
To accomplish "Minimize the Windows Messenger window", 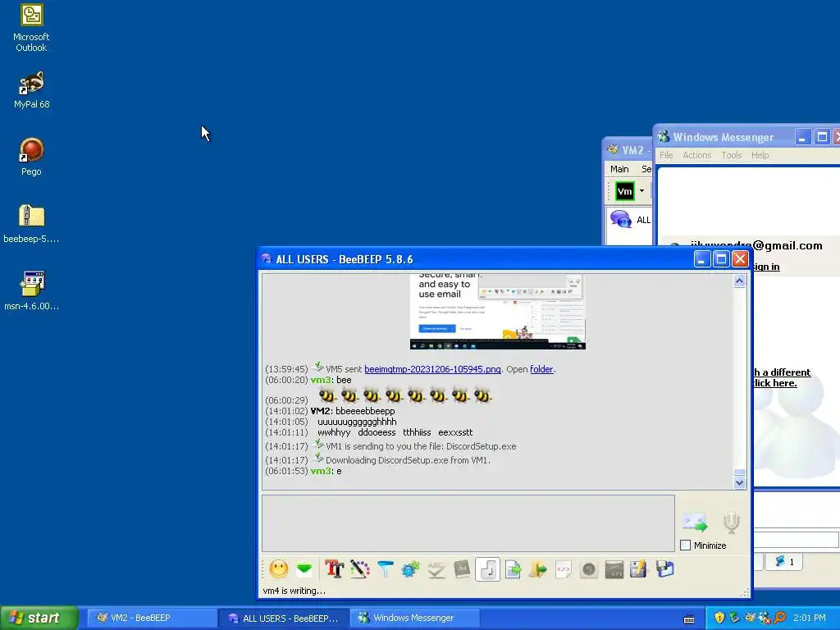I will pyautogui.click(x=802, y=137).
